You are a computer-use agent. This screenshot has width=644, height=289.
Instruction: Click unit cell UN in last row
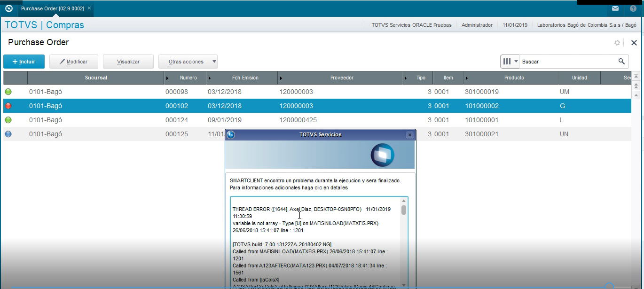pyautogui.click(x=564, y=134)
